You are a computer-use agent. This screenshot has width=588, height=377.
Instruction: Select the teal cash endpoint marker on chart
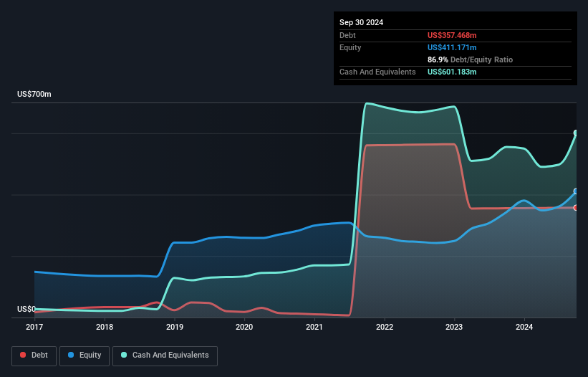576,133
